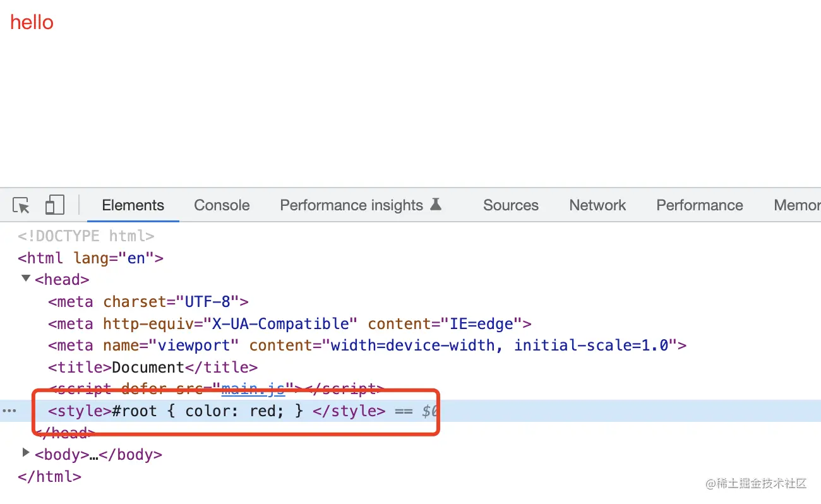Viewport: 821px width, 504px height.
Task: Collapse the head element in the DOM tree
Action: coord(26,278)
